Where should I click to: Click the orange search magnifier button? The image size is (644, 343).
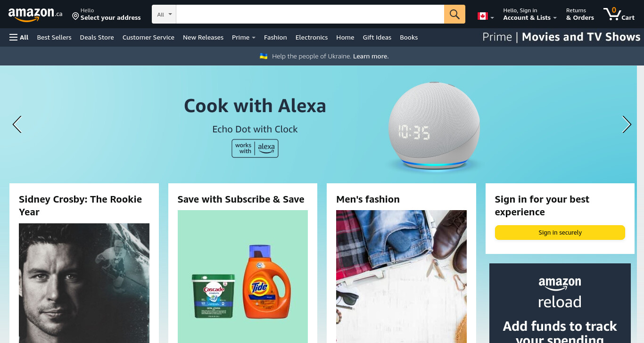454,14
